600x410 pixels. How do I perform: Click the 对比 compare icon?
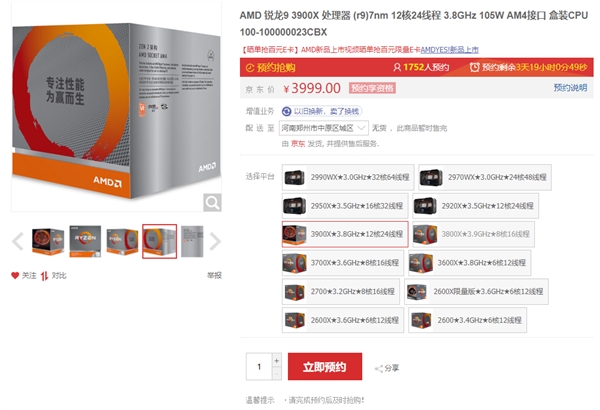44,276
